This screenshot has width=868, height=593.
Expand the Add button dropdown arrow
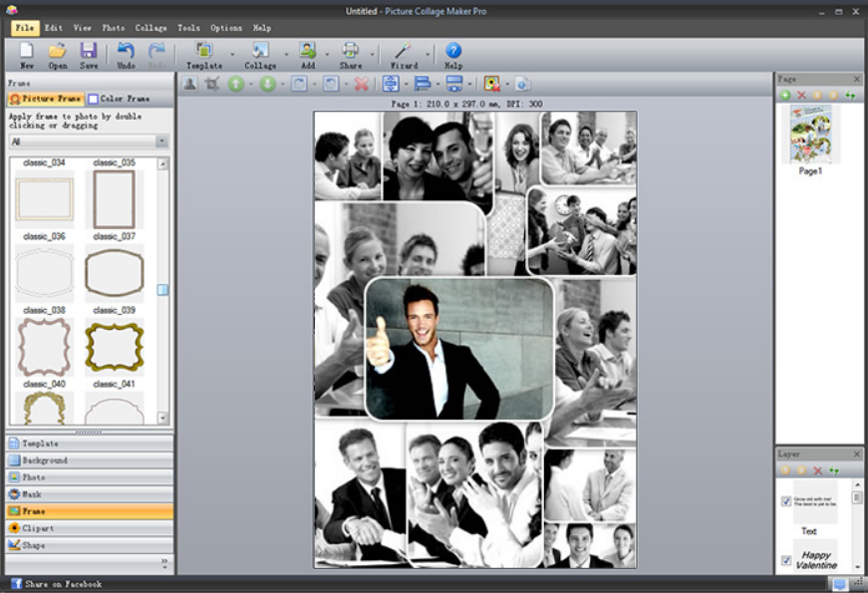pyautogui.click(x=327, y=54)
